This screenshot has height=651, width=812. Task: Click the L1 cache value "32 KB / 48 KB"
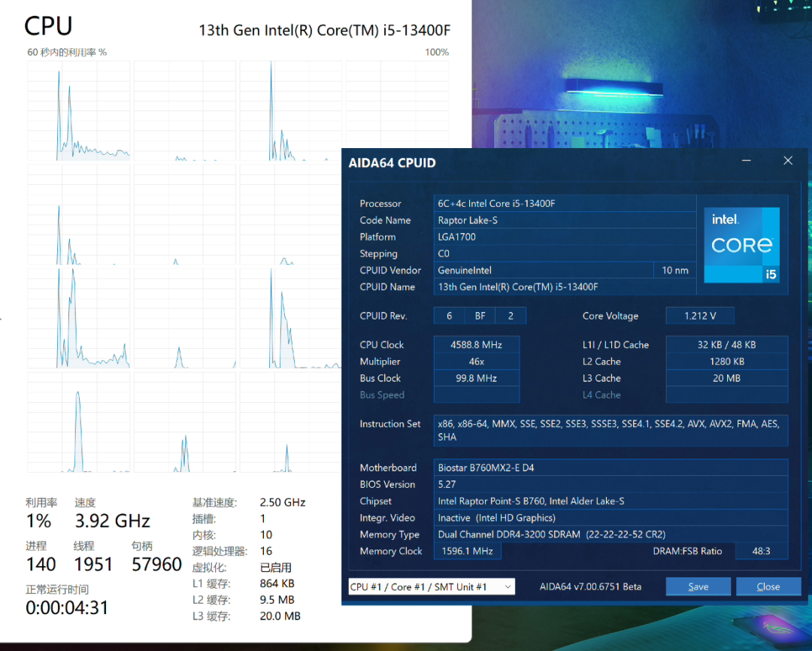pos(726,345)
